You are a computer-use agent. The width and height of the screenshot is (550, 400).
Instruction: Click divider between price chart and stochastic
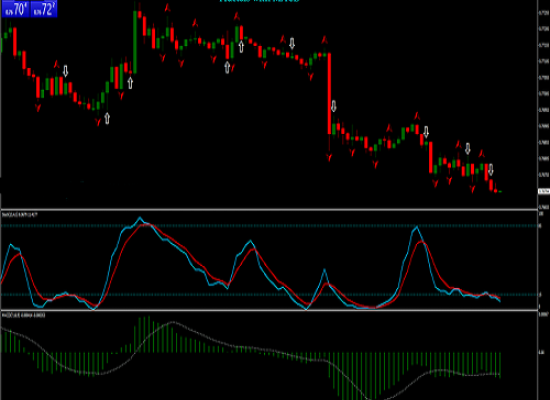point(269,209)
